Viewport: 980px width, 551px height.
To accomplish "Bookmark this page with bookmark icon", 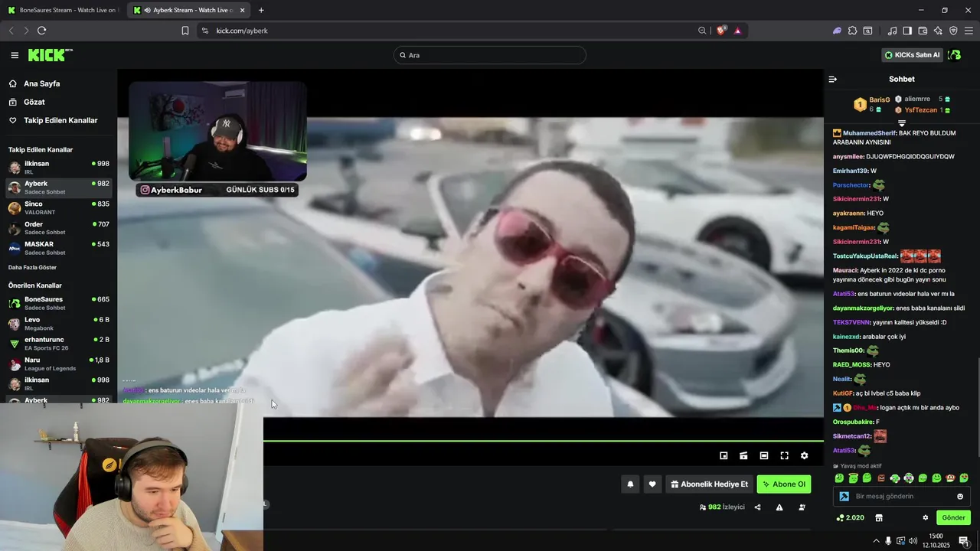I will [185, 31].
